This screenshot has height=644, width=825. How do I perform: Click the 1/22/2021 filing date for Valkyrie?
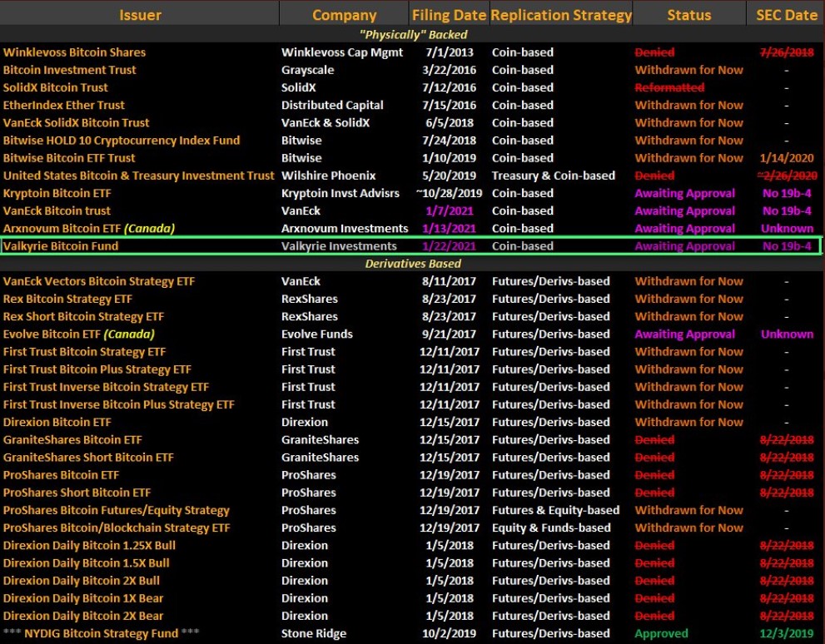pyautogui.click(x=448, y=245)
